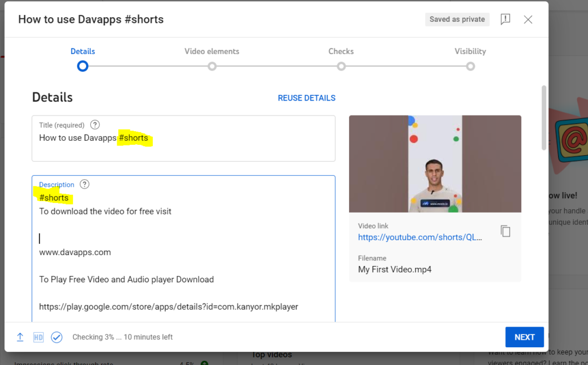Click the Saved as private badge
The height and width of the screenshot is (365, 588).
click(x=457, y=20)
